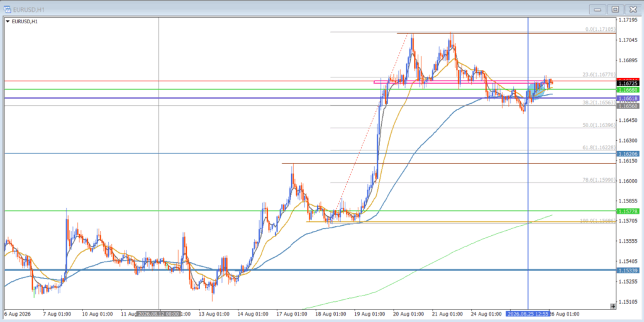644x322 pixels.
Task: Select the green 1.16680 price label
Action: click(628, 89)
